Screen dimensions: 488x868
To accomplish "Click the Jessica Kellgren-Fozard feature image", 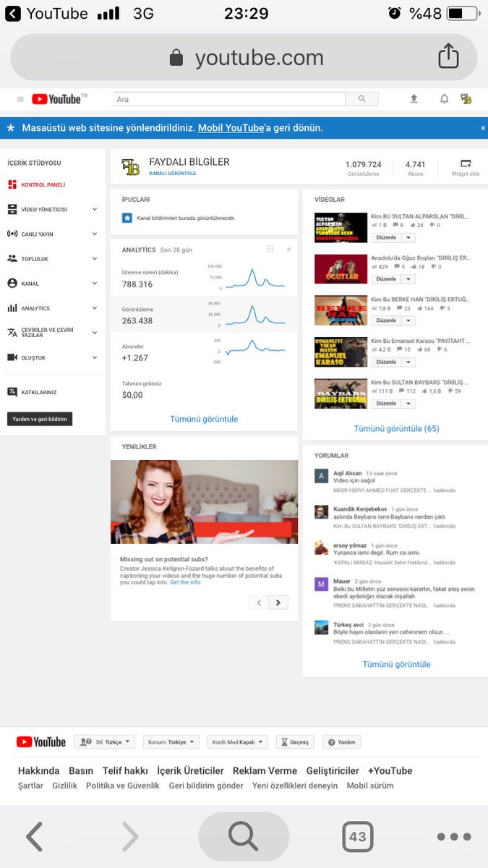I will [204, 502].
